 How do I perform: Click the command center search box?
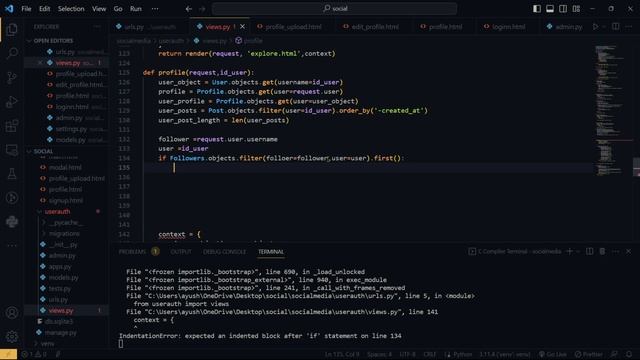[x=334, y=9]
